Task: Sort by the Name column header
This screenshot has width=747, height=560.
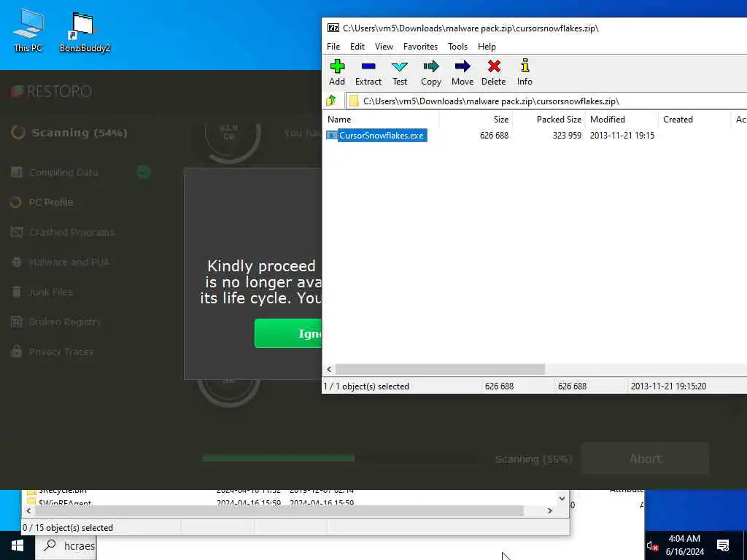Action: point(381,120)
